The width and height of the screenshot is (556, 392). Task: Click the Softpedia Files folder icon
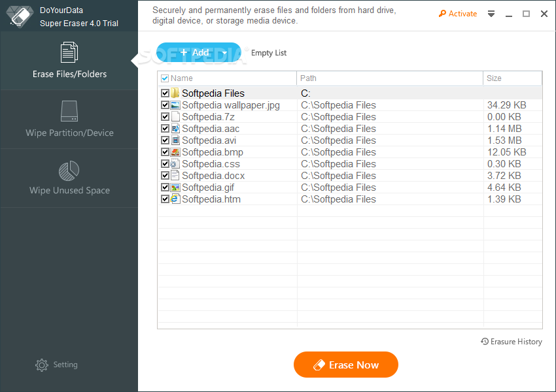tap(175, 93)
